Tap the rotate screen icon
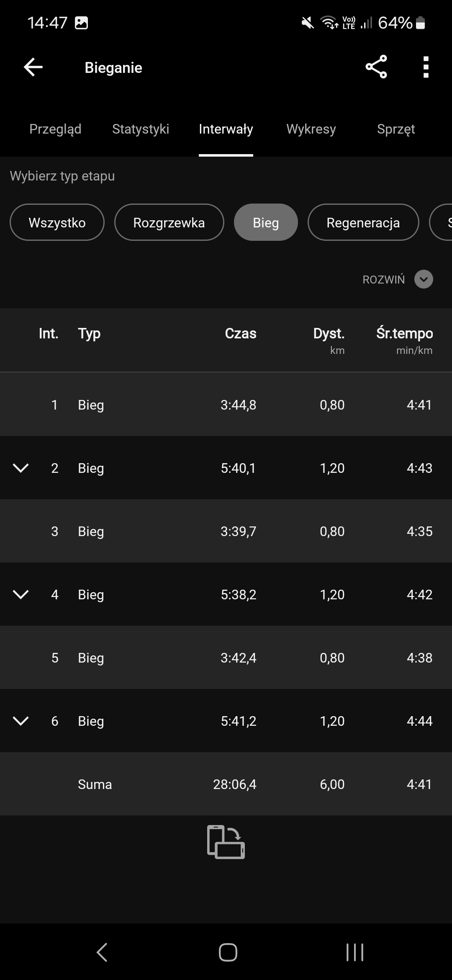This screenshot has height=980, width=452. point(226,842)
